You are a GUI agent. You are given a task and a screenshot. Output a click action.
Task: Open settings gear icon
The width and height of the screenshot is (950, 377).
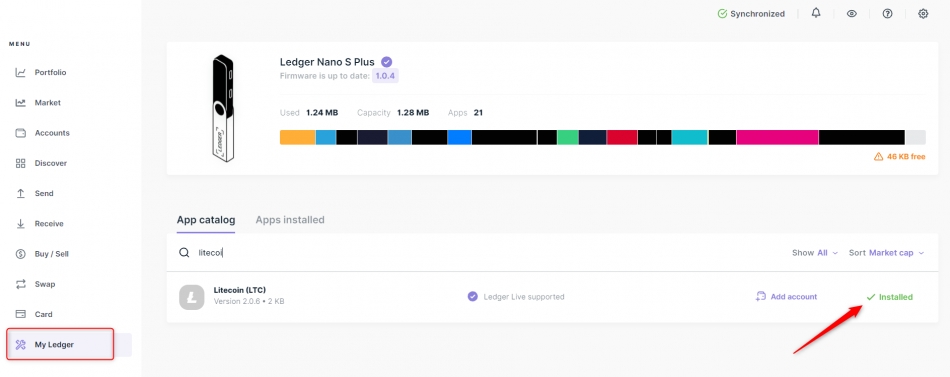click(923, 13)
